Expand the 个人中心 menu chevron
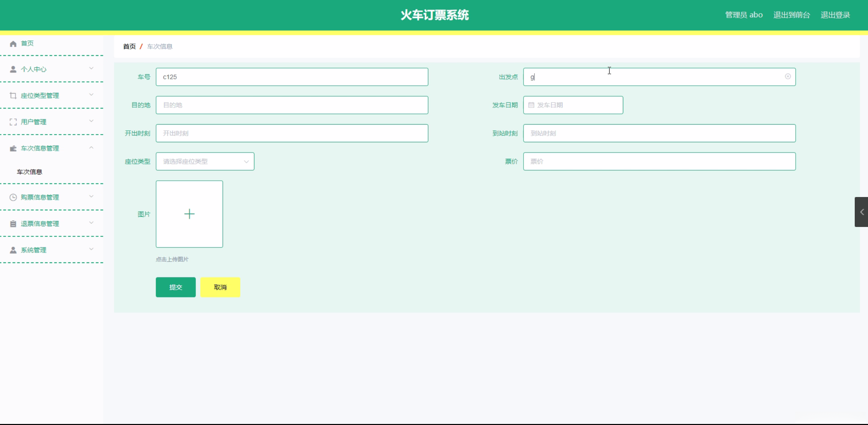Viewport: 868px width, 425px height. (x=91, y=68)
